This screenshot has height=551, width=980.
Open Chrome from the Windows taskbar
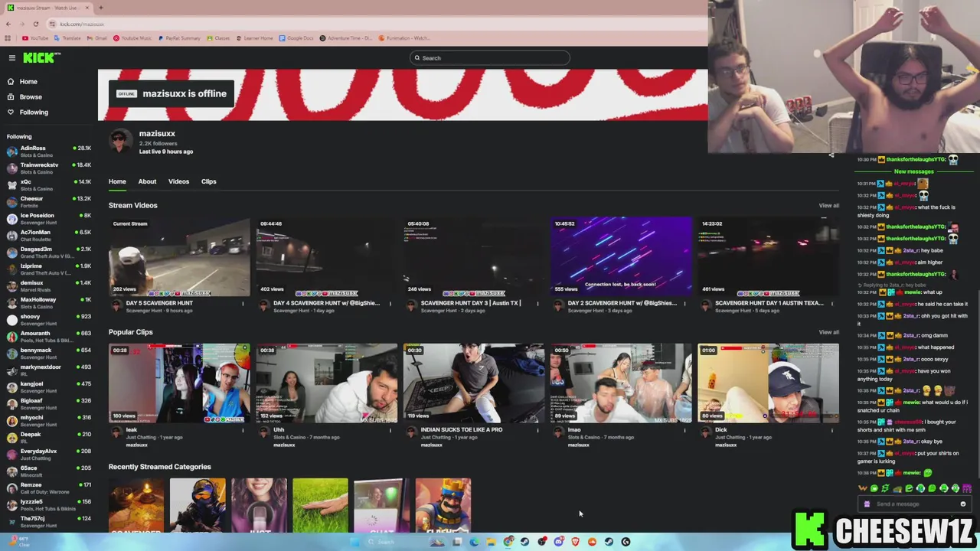508,542
